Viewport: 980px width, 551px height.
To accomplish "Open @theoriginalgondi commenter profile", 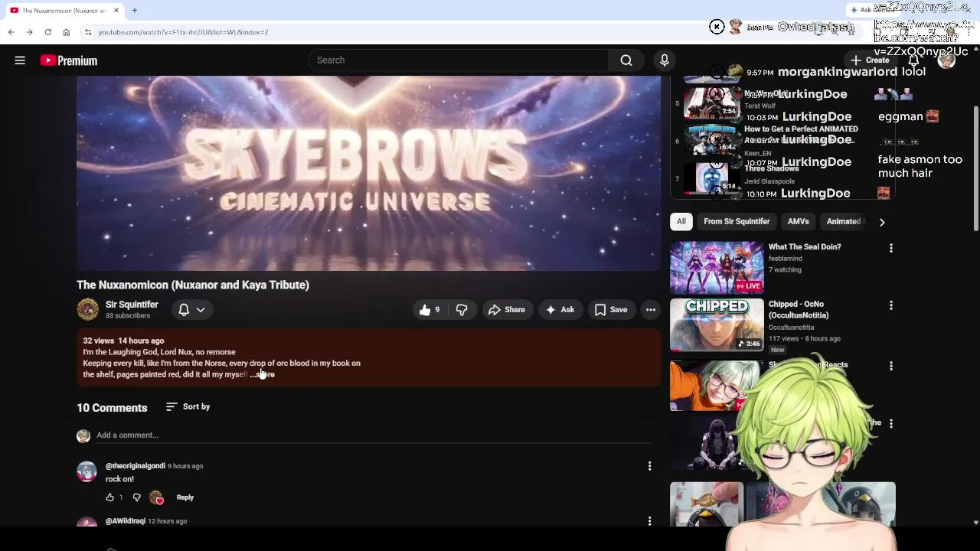I will tap(136, 466).
